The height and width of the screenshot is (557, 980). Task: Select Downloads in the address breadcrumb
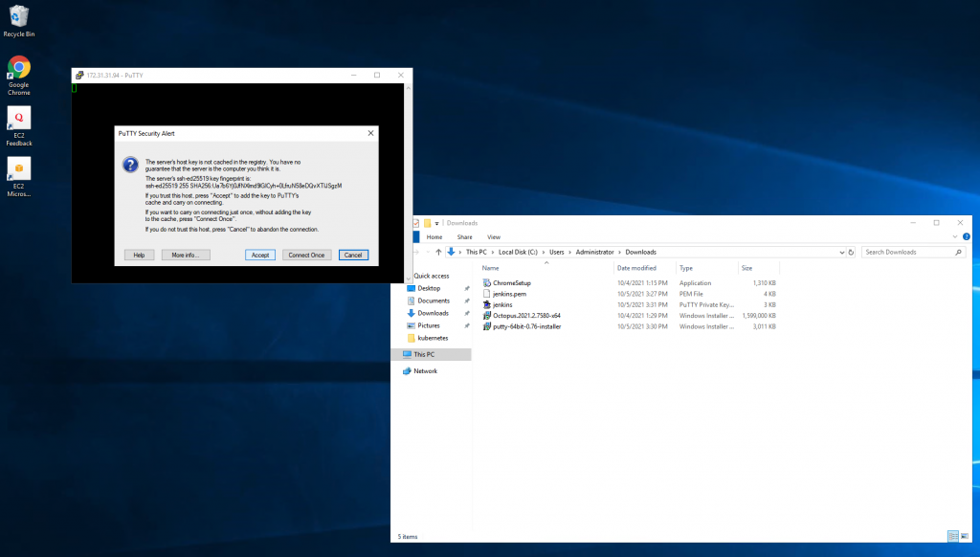(640, 252)
